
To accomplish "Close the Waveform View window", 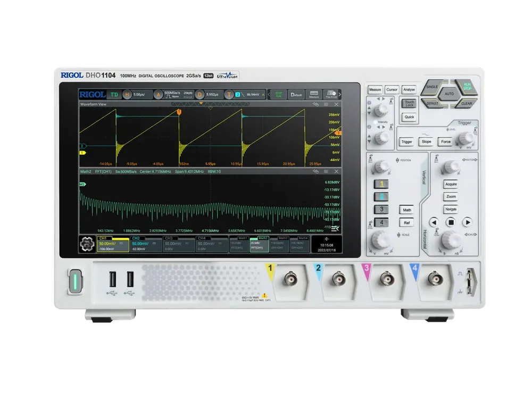I will 336,104.
